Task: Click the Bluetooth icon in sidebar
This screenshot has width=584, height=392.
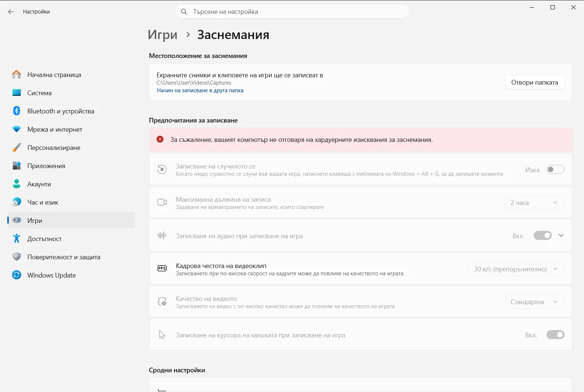Action: (16, 111)
